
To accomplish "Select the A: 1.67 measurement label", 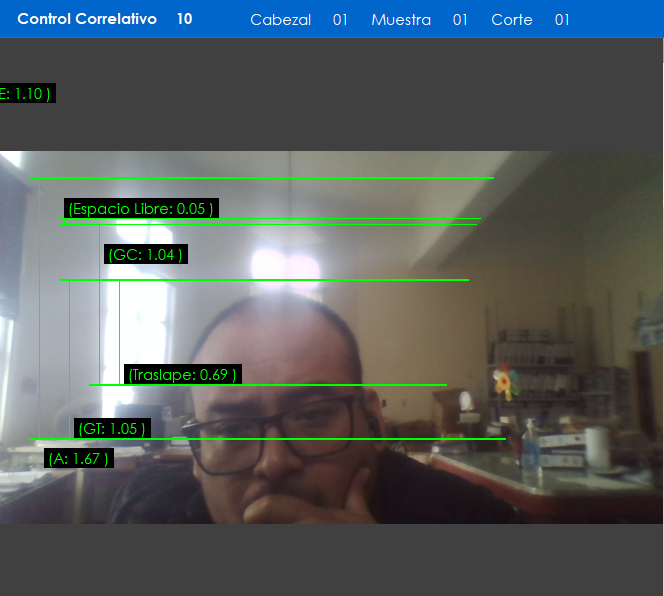I will (78, 458).
